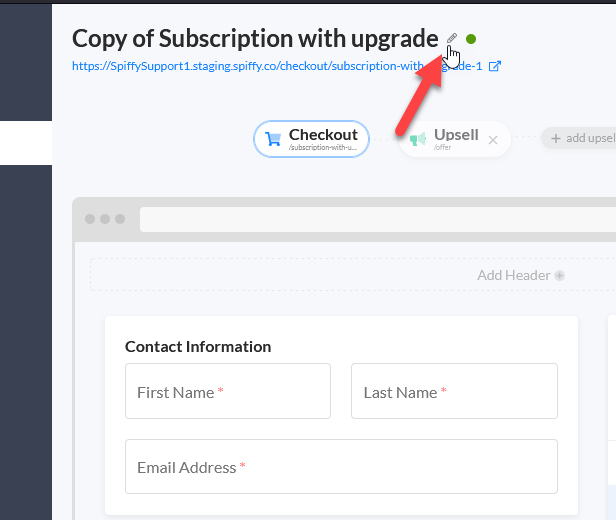Click the Add Header placeholder area
616x520 pixels.
[x=353, y=275]
